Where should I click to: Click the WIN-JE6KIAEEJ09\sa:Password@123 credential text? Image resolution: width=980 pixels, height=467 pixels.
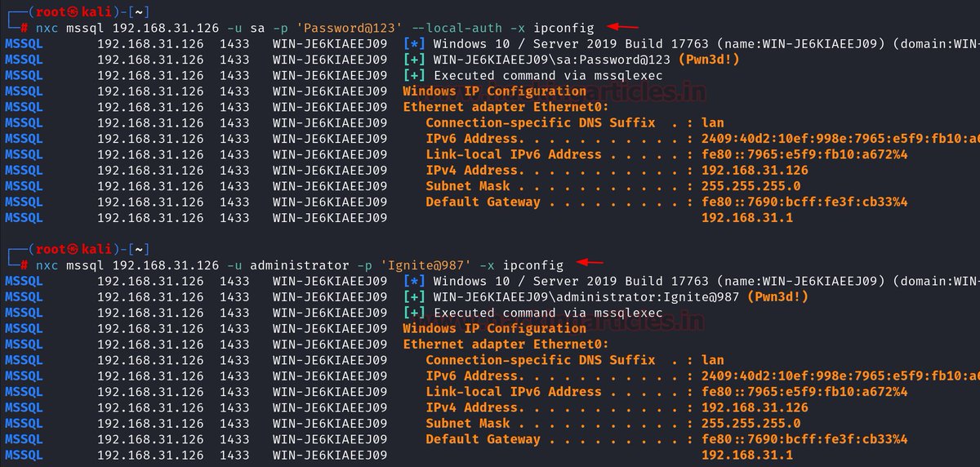click(x=552, y=60)
